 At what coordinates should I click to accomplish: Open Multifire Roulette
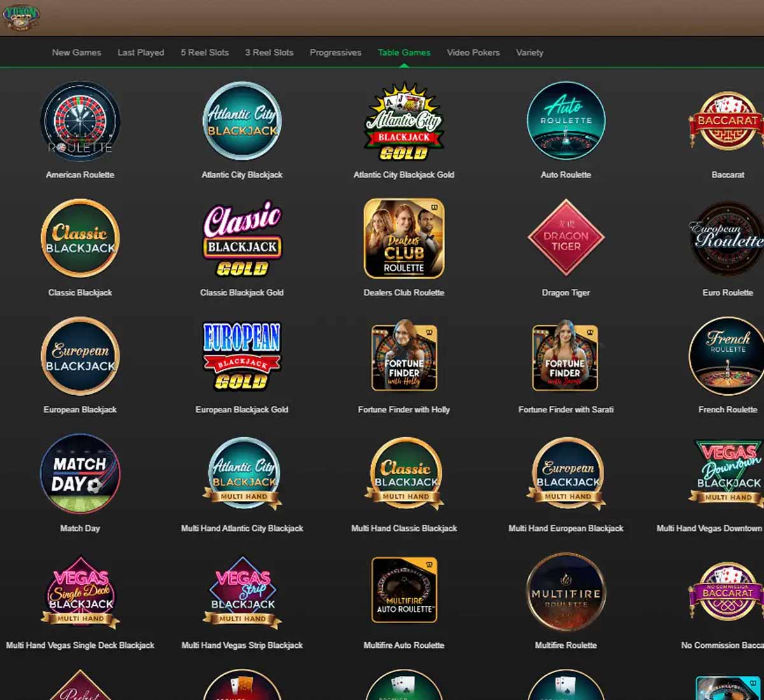pyautogui.click(x=565, y=591)
